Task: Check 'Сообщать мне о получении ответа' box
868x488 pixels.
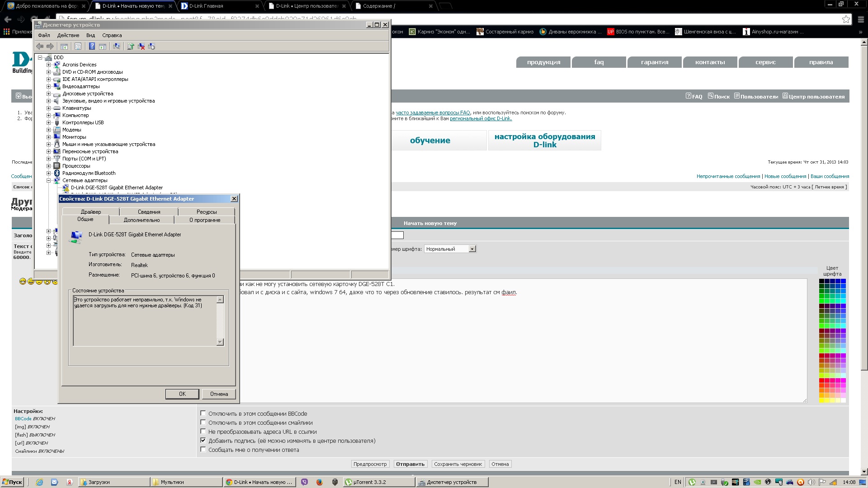Action: (203, 450)
